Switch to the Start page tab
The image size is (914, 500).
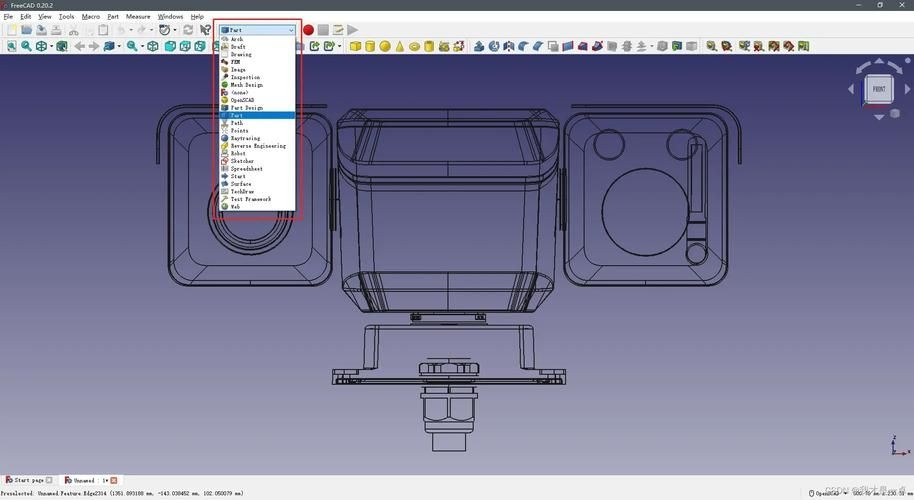pyautogui.click(x=29, y=480)
